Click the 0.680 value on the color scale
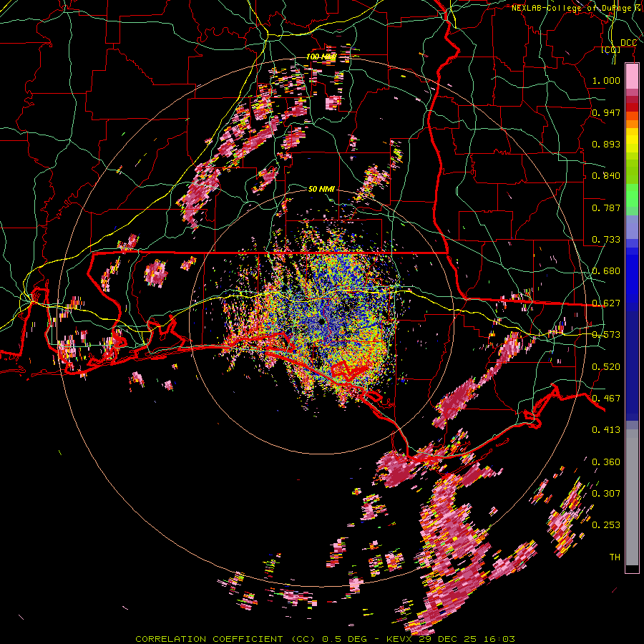 (x=606, y=271)
